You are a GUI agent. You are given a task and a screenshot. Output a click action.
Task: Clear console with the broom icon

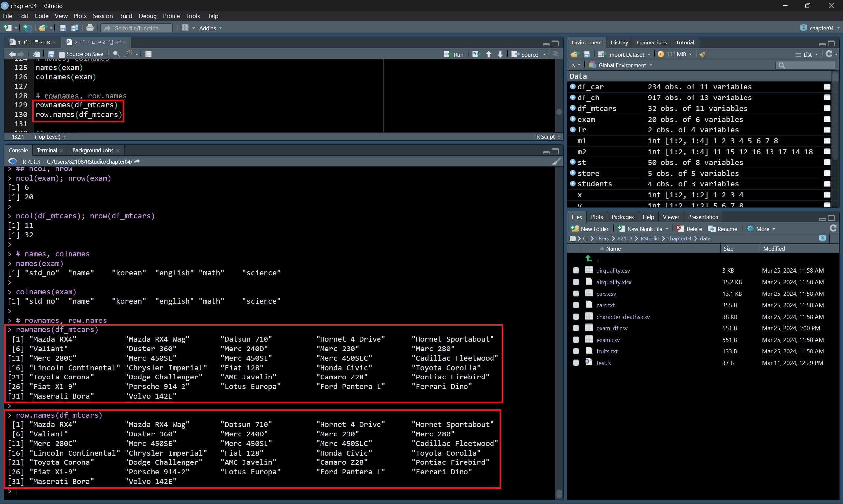tap(556, 162)
